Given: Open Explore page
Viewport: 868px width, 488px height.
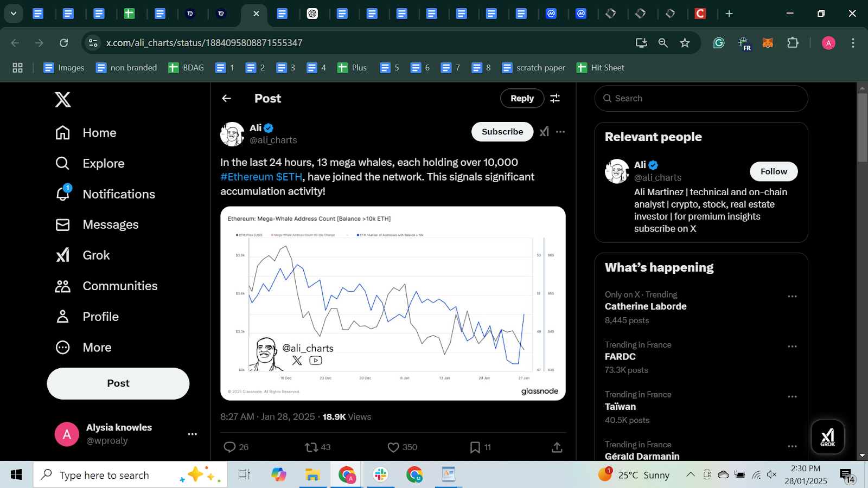Looking at the screenshot, I should (90, 163).
